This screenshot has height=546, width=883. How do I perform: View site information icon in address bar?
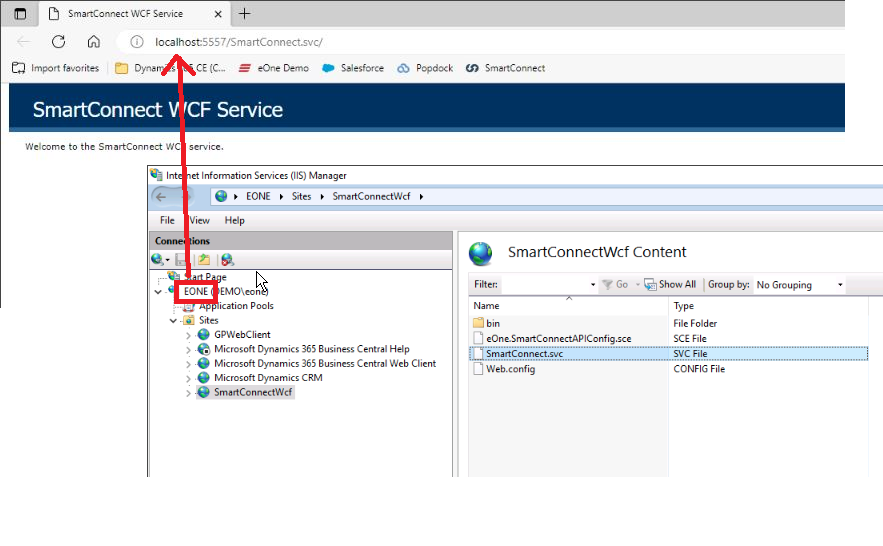[x=137, y=42]
